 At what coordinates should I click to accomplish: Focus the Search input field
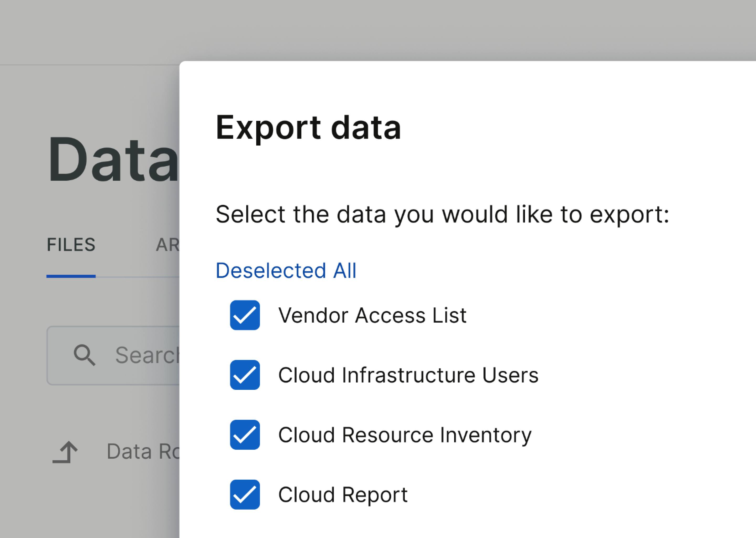pos(113,355)
